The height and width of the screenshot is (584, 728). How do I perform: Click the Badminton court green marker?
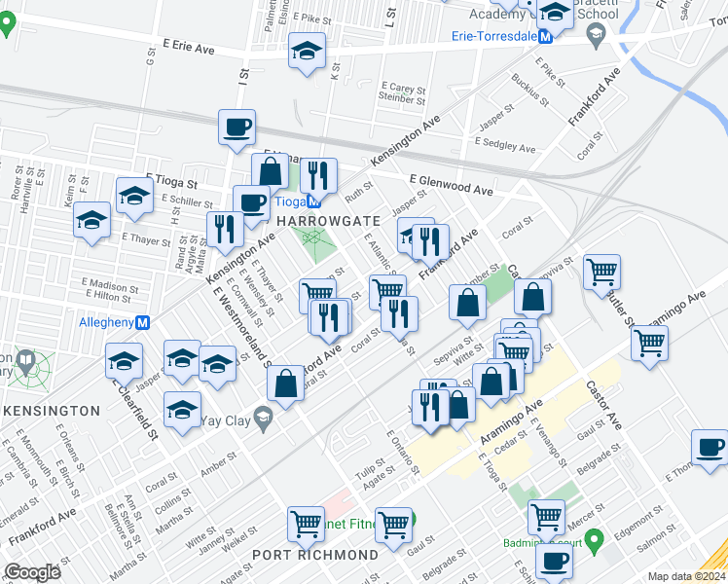594,537
